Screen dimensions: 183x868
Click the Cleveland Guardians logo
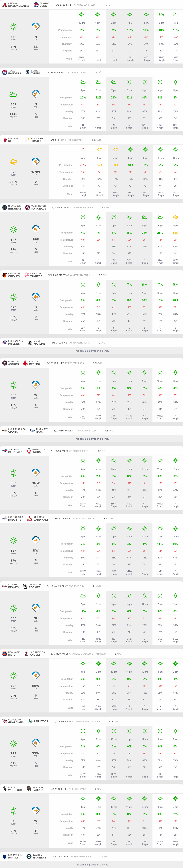[x=5, y=721]
